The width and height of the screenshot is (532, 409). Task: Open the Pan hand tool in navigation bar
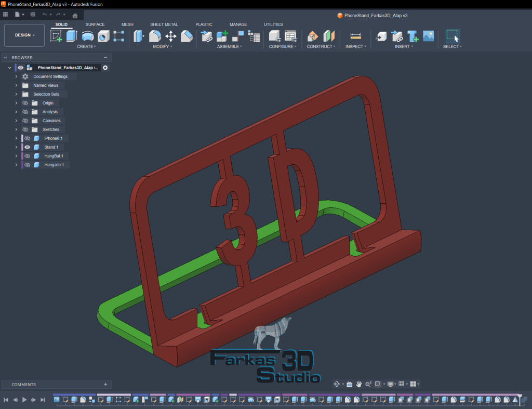coord(358,384)
